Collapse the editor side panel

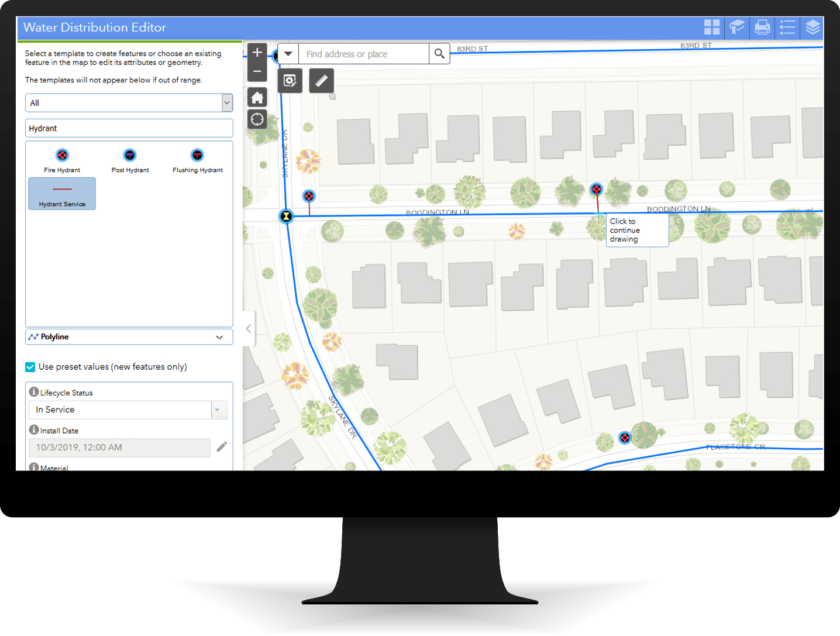248,328
